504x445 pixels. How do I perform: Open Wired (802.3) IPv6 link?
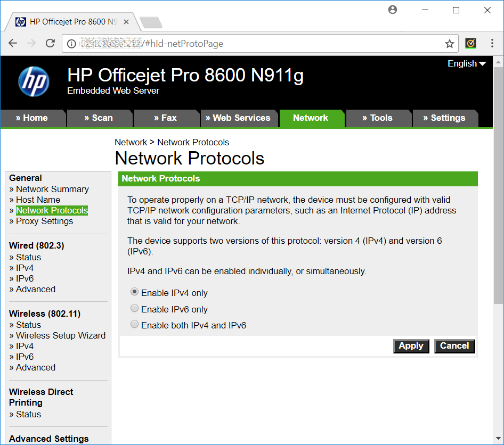tap(25, 278)
